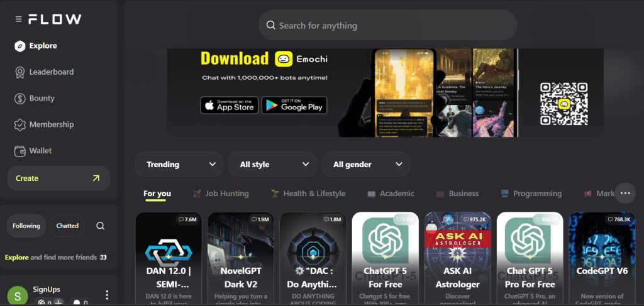This screenshot has width=644, height=306.
Task: Click the Explore link in friends hint
Action: click(x=16, y=258)
